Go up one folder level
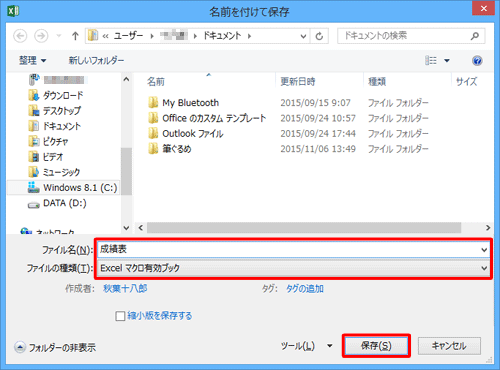Viewport: 500px width, 370px height. pyautogui.click(x=75, y=36)
